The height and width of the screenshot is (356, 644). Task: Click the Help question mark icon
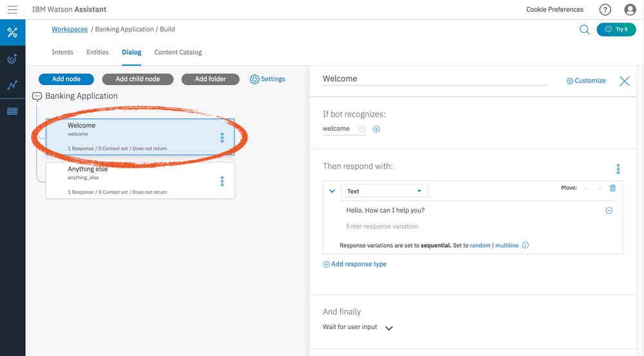pos(605,10)
